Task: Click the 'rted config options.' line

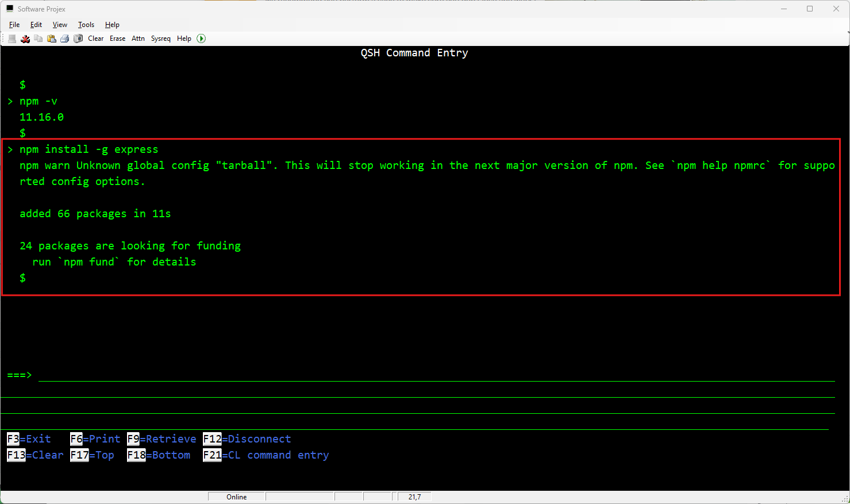Action: [82, 182]
